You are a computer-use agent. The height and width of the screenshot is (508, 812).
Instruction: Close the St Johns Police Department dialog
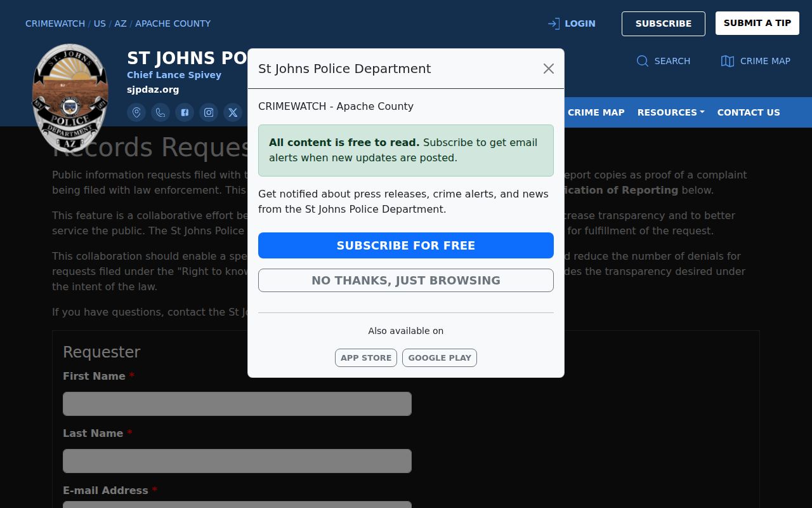point(549,69)
